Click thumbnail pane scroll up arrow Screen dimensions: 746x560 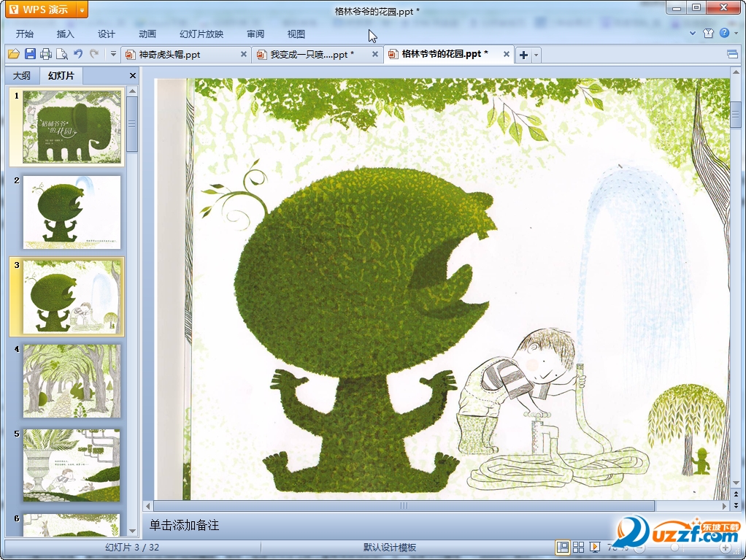point(133,91)
